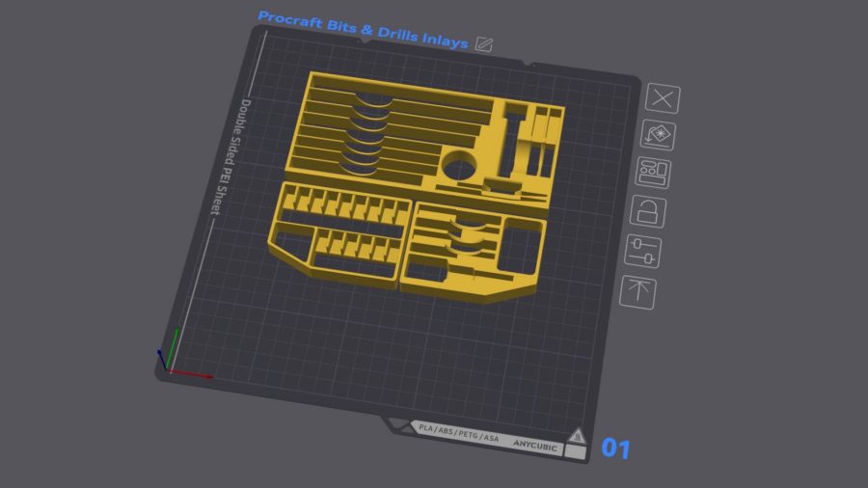Viewport: 868px width, 488px height.
Task: Select the plate name Procraft Bits & Drills Inlays
Action: (364, 30)
